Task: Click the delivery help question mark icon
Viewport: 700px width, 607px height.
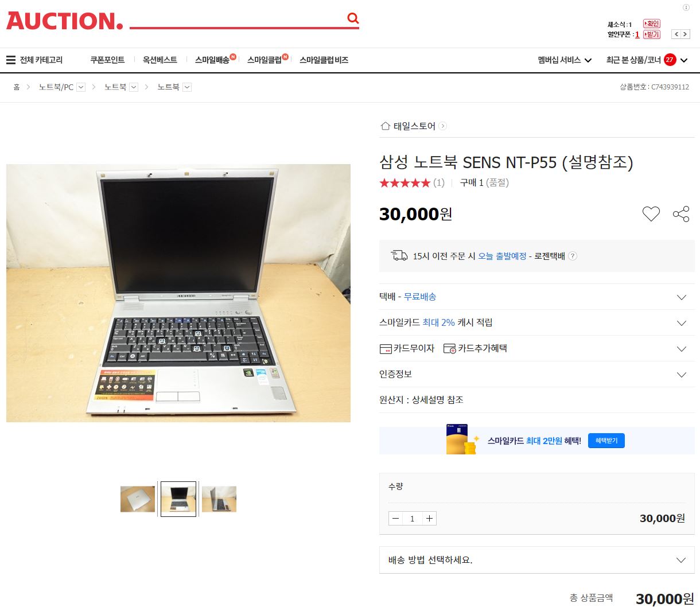Action: coord(572,256)
